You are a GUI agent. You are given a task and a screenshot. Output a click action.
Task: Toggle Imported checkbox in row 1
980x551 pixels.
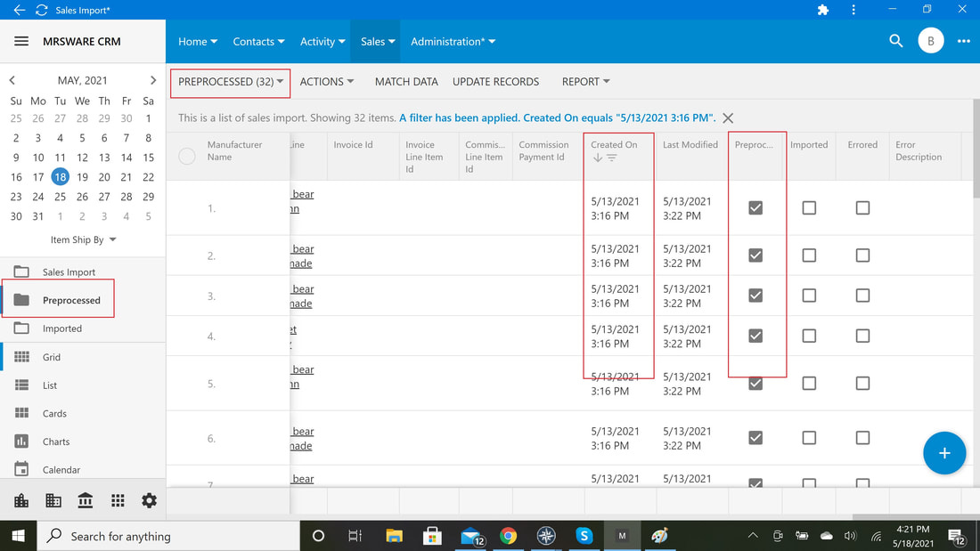click(809, 208)
